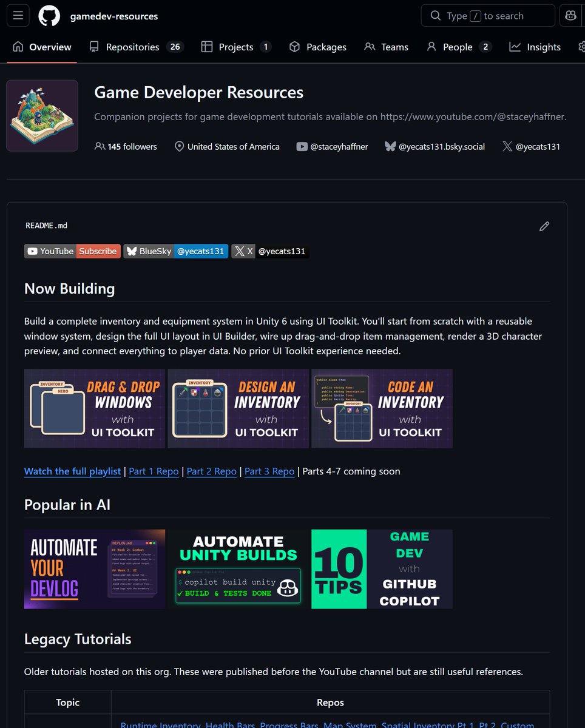Open the People tab
The width and height of the screenshot is (585, 728).
point(459,47)
